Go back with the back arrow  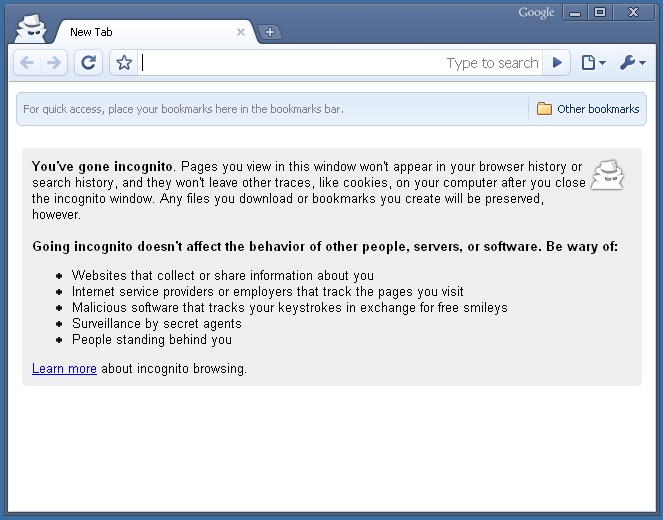[27, 63]
